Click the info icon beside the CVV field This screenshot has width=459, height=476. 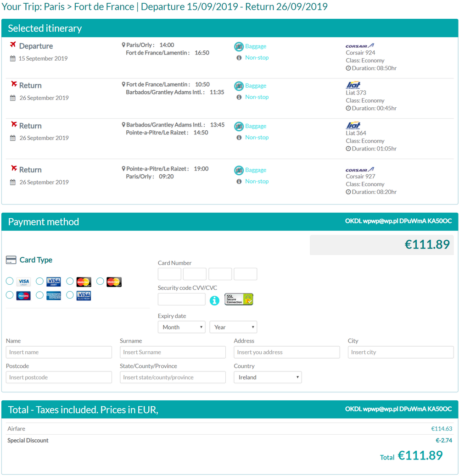[214, 300]
